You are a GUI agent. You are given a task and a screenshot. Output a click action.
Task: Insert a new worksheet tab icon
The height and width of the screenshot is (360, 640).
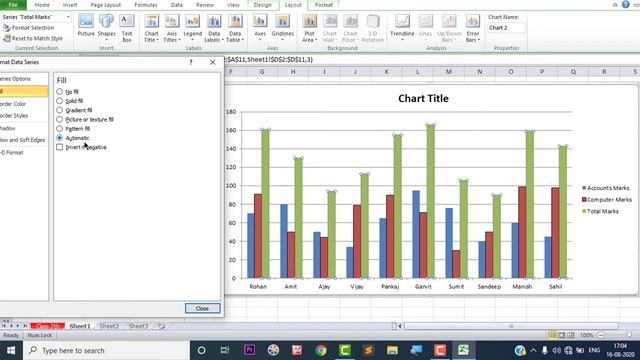click(162, 326)
